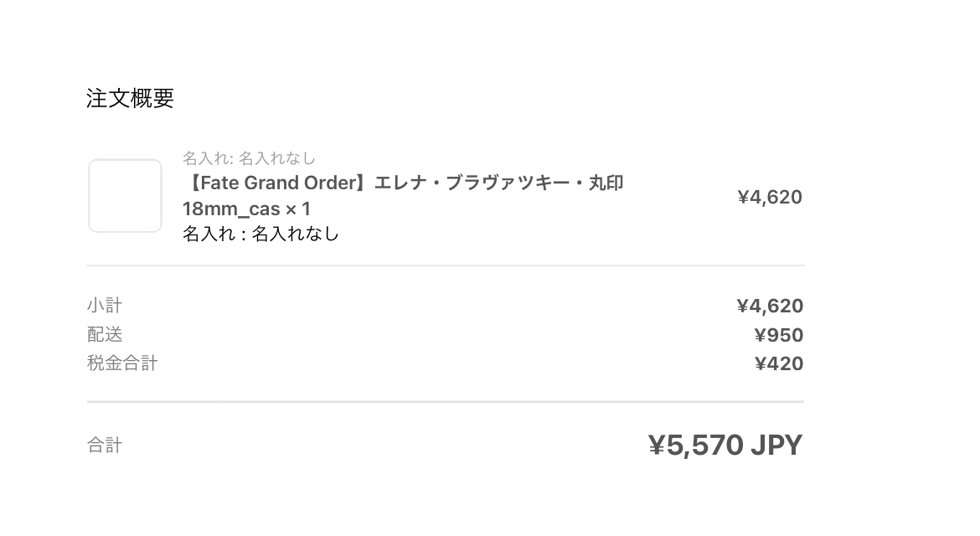Click the divider line below the product item
The width and height of the screenshot is (980, 536).
pyautogui.click(x=445, y=265)
